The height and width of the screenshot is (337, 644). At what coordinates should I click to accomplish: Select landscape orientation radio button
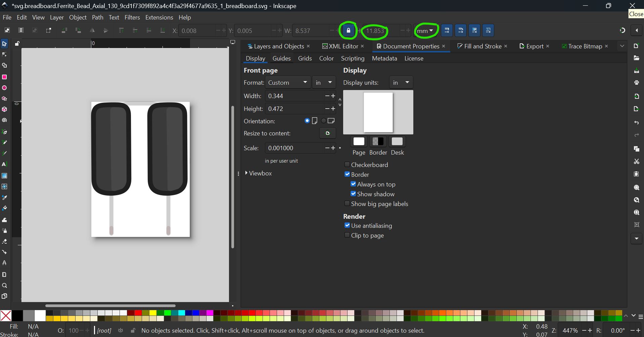(x=324, y=121)
